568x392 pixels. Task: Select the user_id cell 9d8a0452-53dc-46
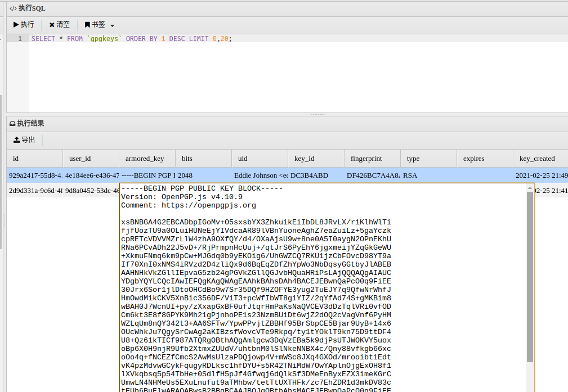click(91, 191)
